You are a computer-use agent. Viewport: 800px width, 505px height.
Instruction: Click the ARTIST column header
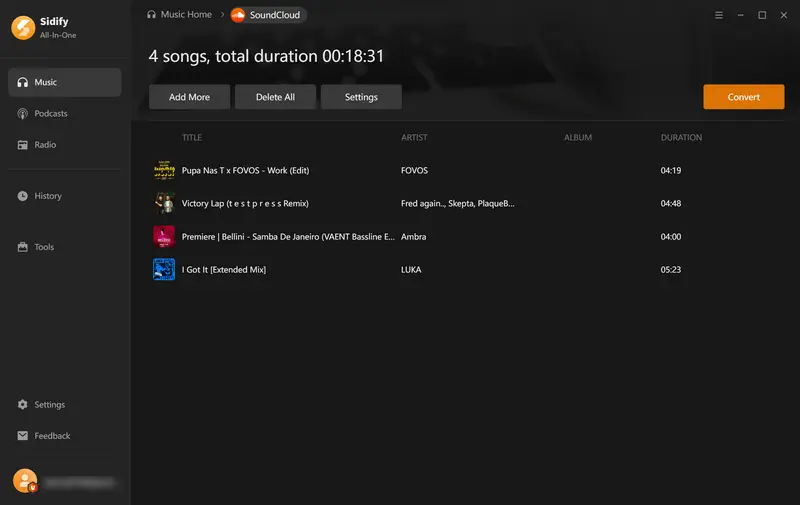[x=414, y=138]
